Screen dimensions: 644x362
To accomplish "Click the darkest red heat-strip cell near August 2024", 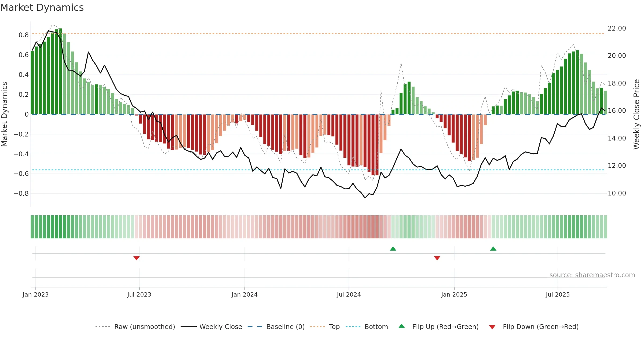I will (377, 227).
